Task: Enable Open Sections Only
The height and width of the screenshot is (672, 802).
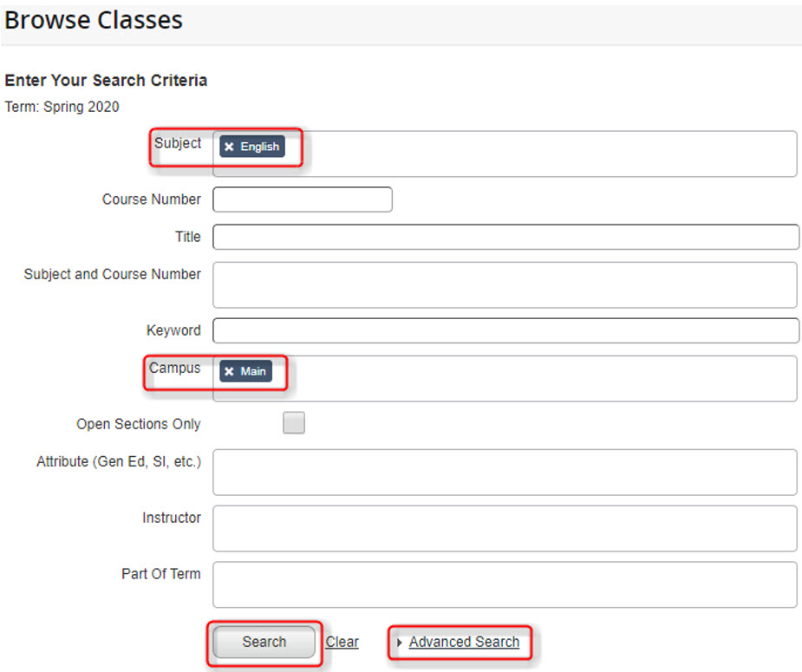Action: [293, 422]
